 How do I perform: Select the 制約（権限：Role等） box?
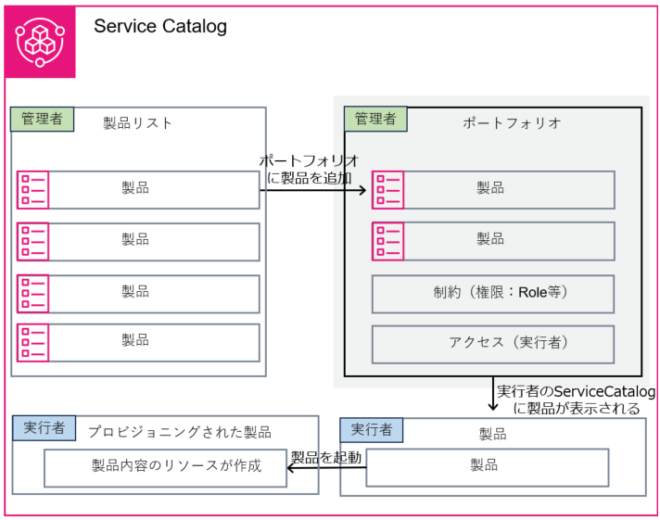pos(493,293)
